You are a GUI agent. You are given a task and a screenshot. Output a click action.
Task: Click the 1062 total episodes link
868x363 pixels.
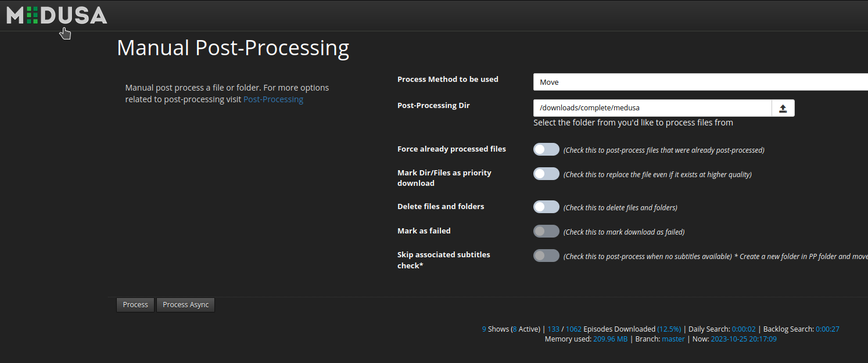click(573, 329)
